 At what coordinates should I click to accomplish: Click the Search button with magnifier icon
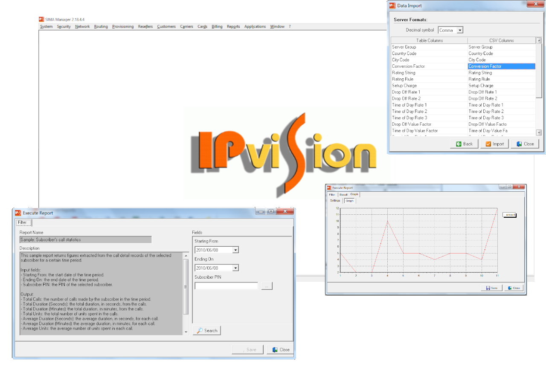pyautogui.click(x=207, y=330)
